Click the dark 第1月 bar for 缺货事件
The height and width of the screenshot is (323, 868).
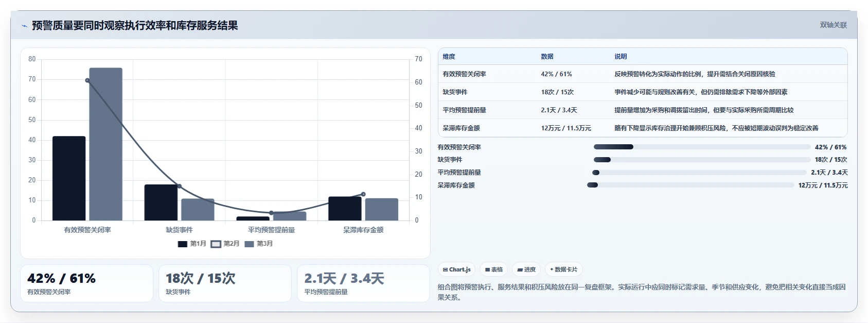click(161, 202)
